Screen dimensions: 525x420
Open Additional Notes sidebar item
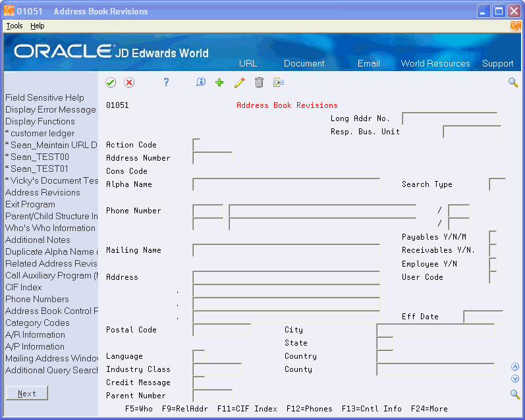point(38,240)
